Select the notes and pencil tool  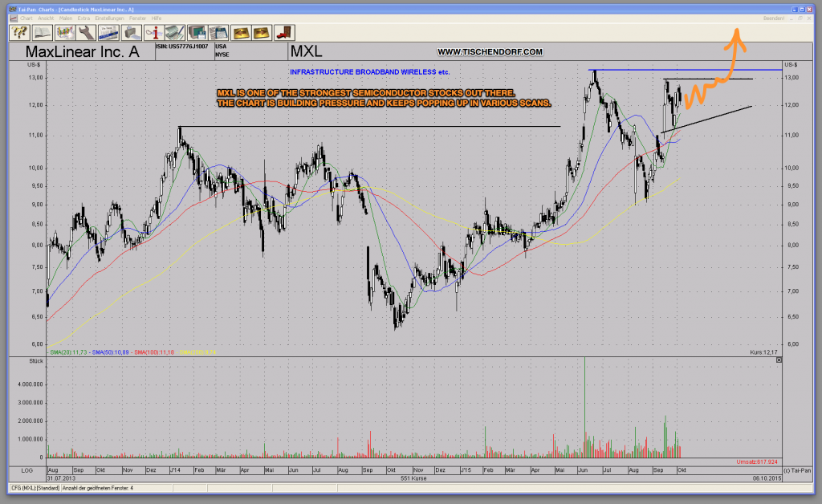(x=176, y=32)
